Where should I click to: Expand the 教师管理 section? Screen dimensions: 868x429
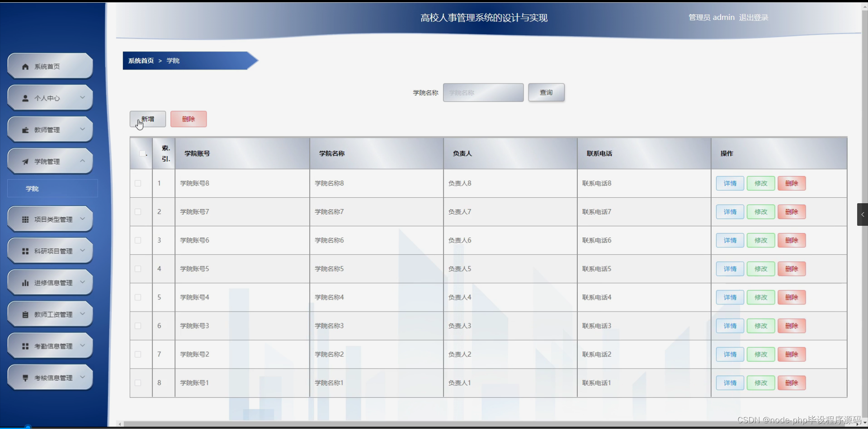click(x=83, y=129)
